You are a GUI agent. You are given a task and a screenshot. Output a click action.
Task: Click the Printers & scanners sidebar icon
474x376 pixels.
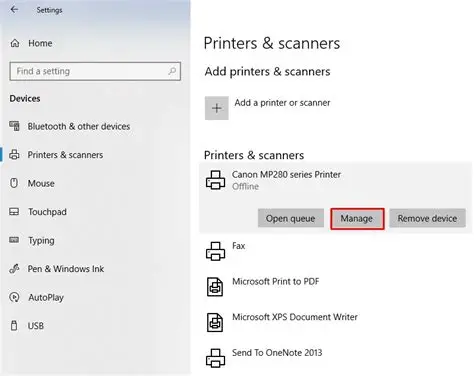(x=14, y=155)
